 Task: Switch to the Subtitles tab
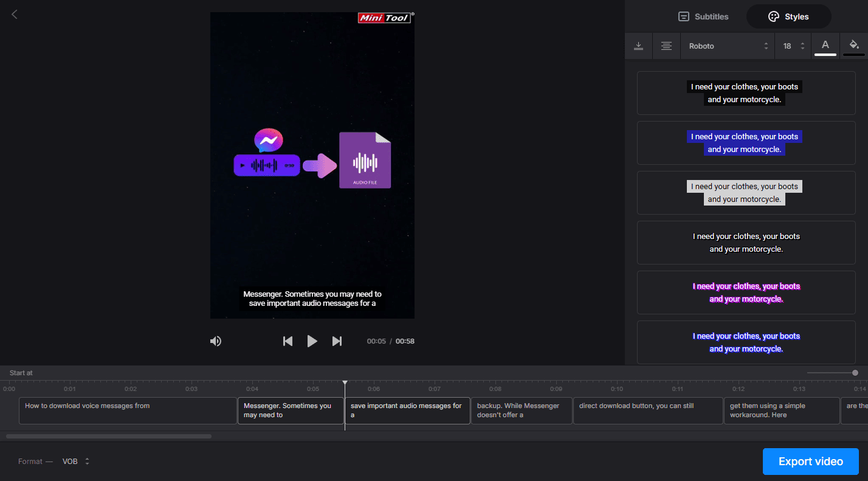coord(703,16)
